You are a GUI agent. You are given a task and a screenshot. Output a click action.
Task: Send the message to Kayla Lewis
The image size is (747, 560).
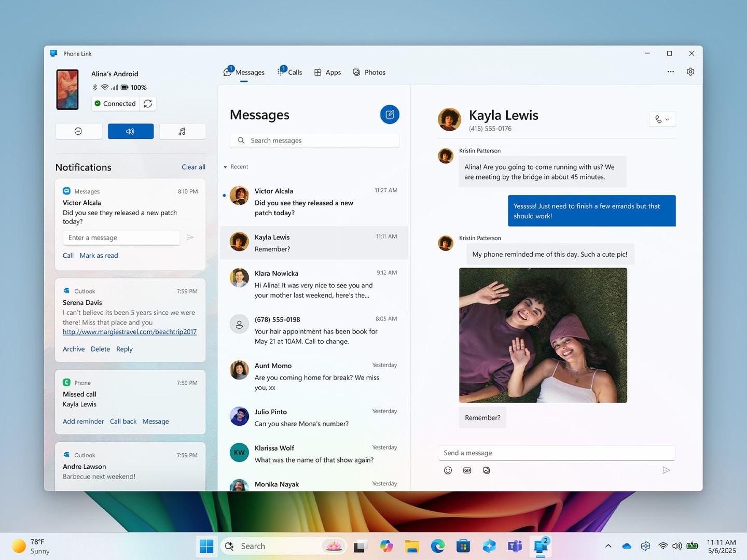[x=667, y=470]
